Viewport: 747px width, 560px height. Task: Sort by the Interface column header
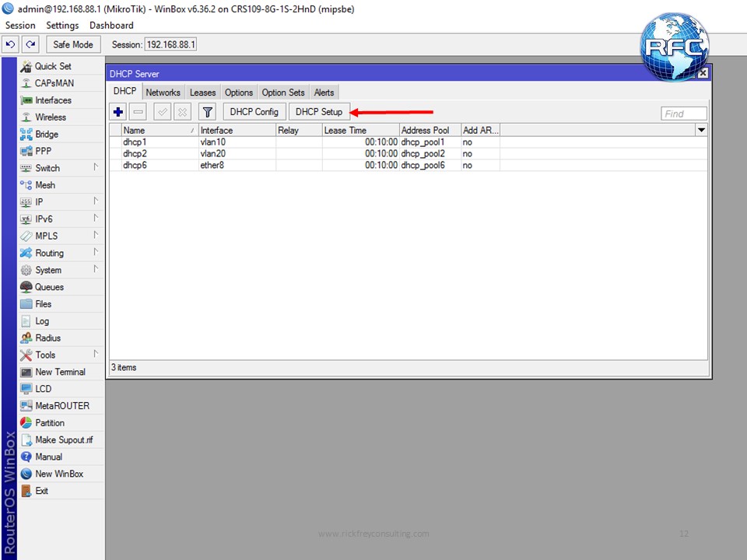coord(237,130)
